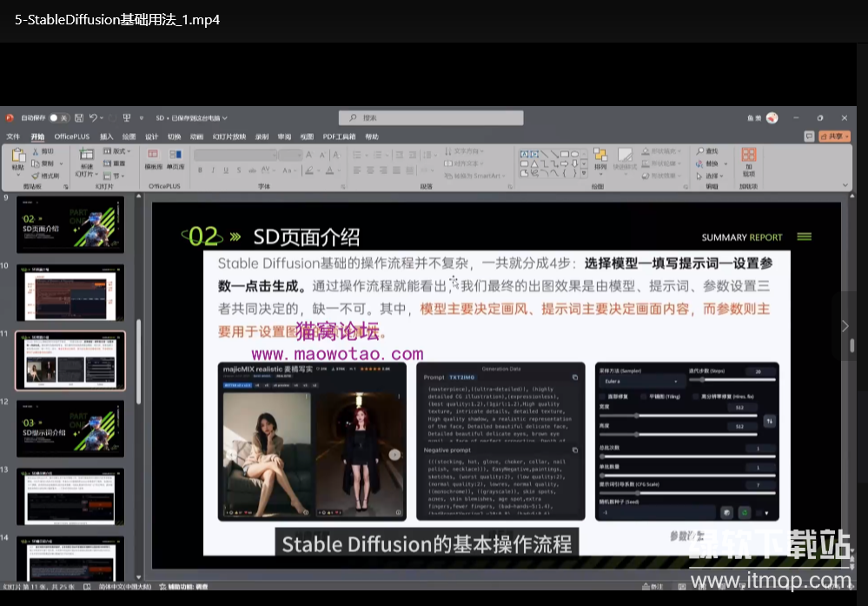Toggle Underline formatting
The height and width of the screenshot is (606, 868).
tap(226, 170)
